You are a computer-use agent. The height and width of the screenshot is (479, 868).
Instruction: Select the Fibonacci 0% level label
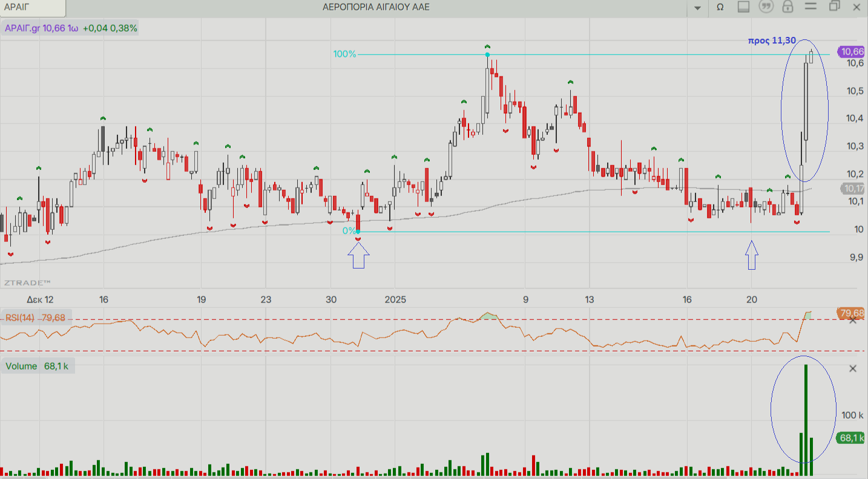pos(349,231)
